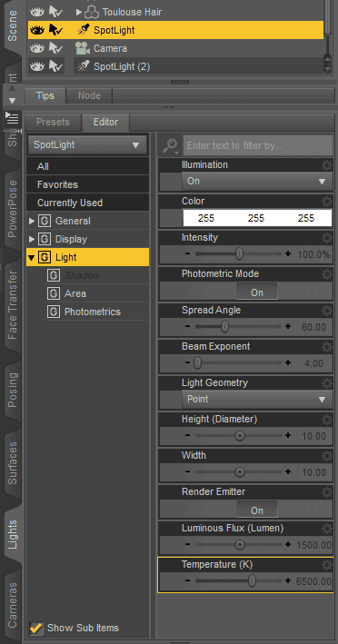Screen dimensions: 338x644
Task: Click the General group G icon
Action: [45, 221]
